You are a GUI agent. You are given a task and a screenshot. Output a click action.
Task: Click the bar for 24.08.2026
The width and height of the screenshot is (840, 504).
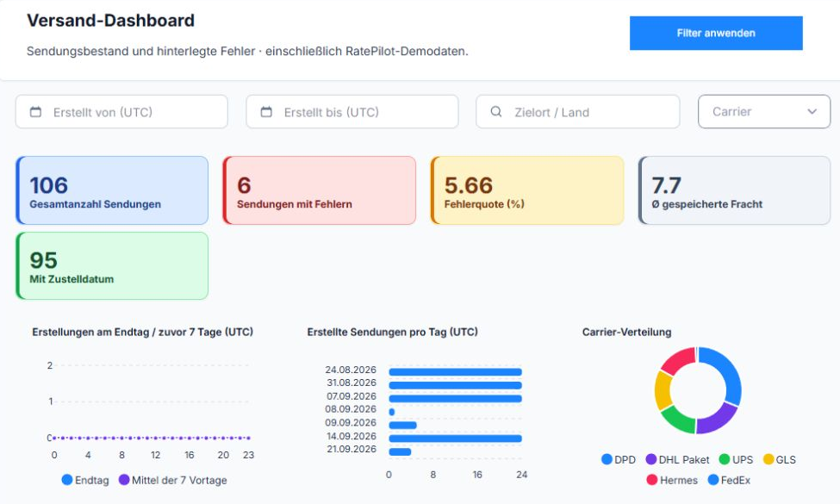[x=456, y=372]
